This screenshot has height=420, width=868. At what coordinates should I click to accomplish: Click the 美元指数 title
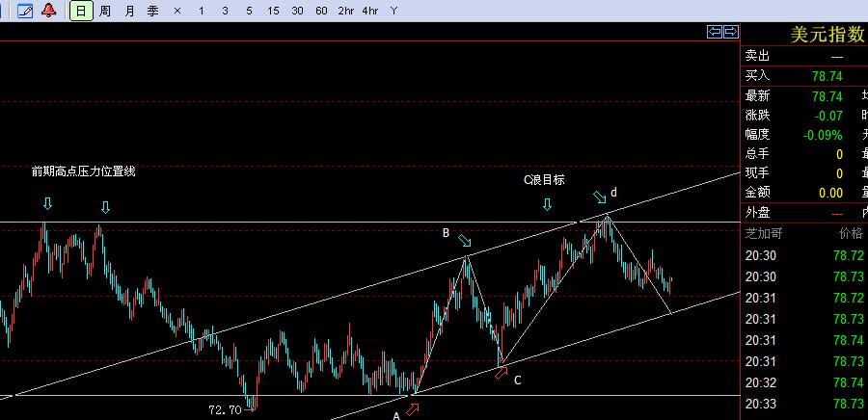pyautogui.click(x=827, y=35)
